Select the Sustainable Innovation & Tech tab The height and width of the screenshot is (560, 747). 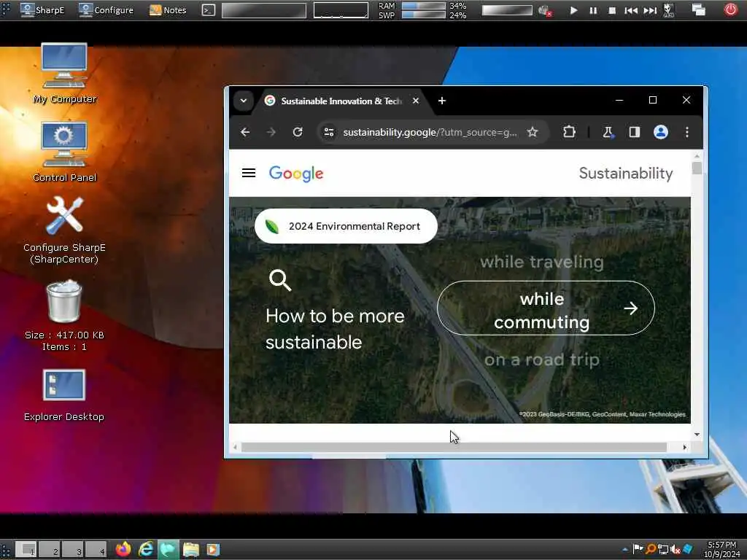pyautogui.click(x=341, y=101)
